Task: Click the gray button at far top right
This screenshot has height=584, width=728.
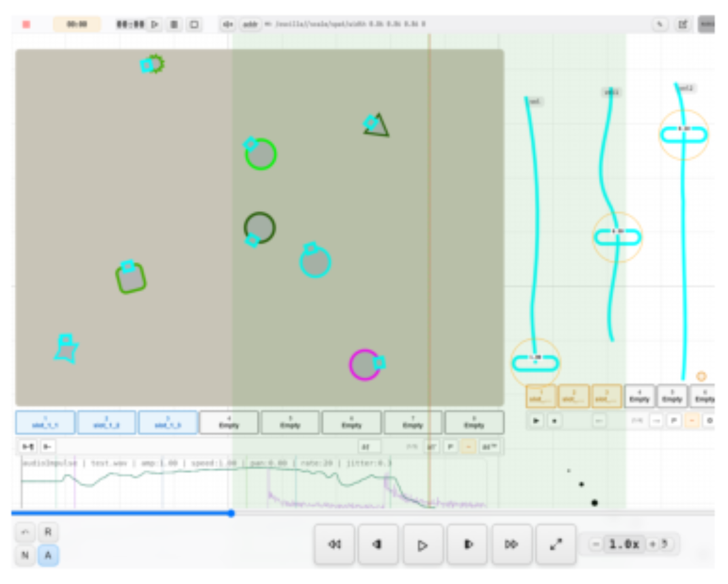Action: coord(706,24)
